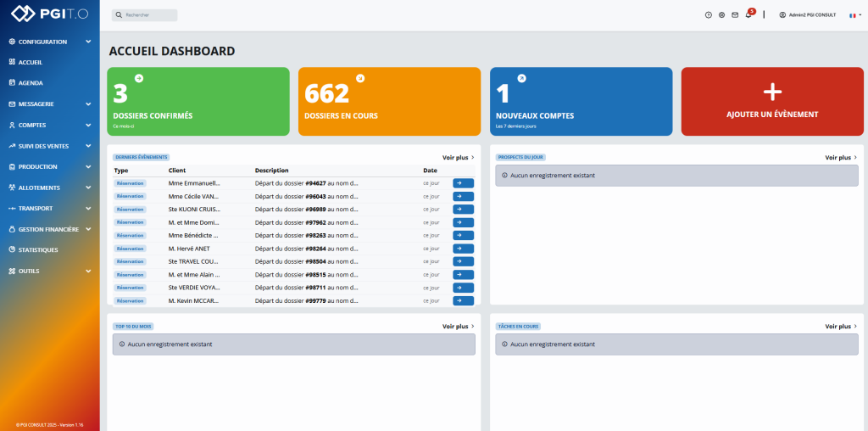Open Statistiques from the sidebar
The height and width of the screenshot is (431, 868).
pyautogui.click(x=38, y=250)
